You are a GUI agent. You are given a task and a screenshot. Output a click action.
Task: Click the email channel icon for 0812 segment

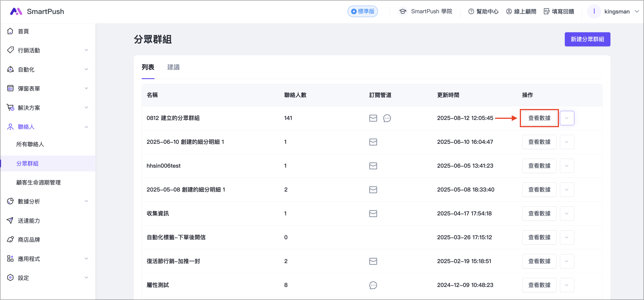pyautogui.click(x=373, y=118)
